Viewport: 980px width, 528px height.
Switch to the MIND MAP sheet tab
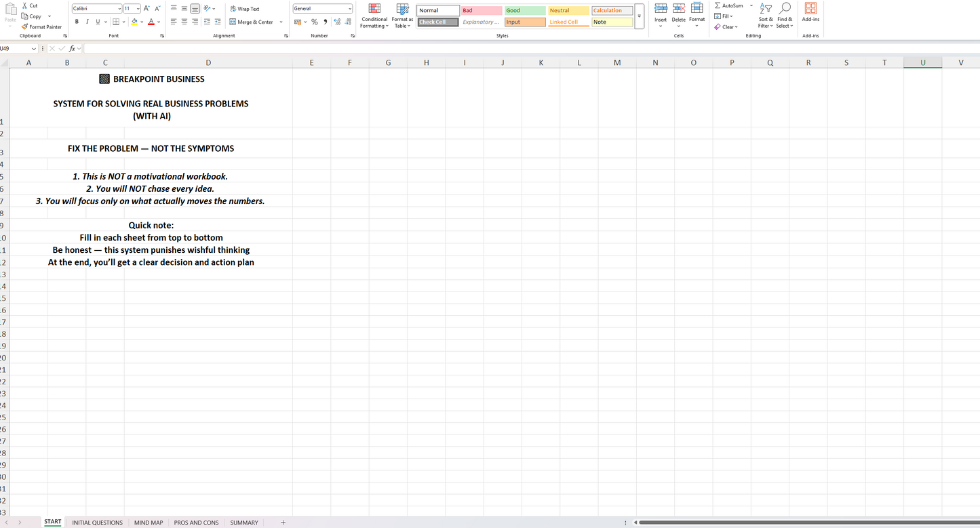[x=149, y=523]
